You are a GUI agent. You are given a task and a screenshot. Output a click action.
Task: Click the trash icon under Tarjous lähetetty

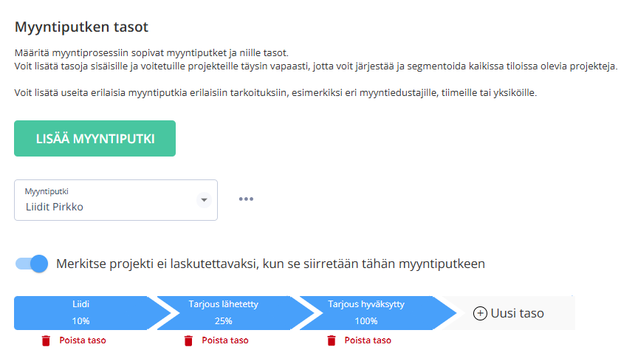[x=188, y=340]
